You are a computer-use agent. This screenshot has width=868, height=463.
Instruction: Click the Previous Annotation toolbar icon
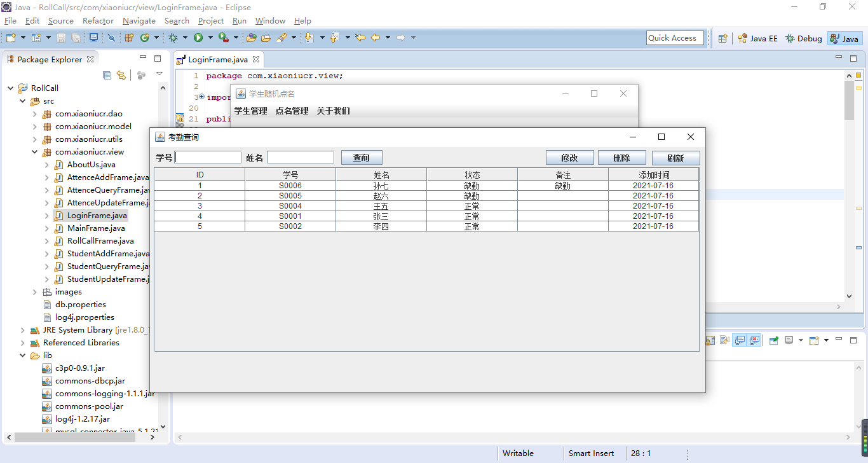pos(334,38)
